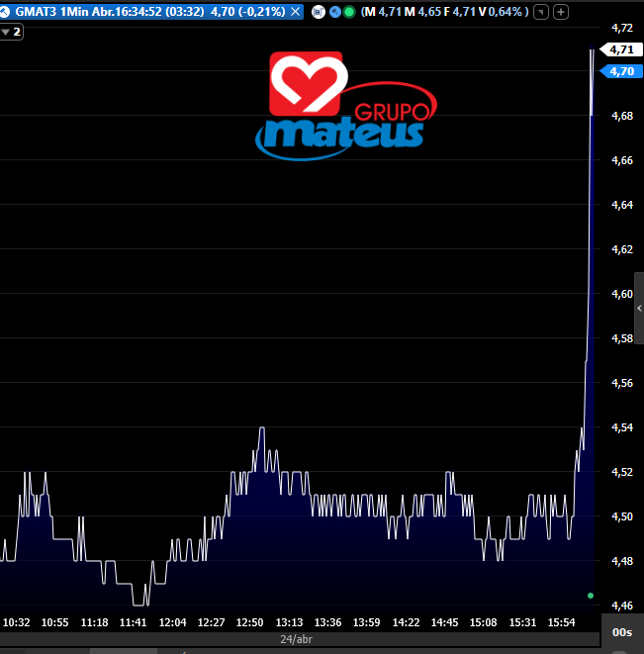Image resolution: width=644 pixels, height=654 pixels.
Task: Click the 13:36 time axis label
Action: click(327, 622)
